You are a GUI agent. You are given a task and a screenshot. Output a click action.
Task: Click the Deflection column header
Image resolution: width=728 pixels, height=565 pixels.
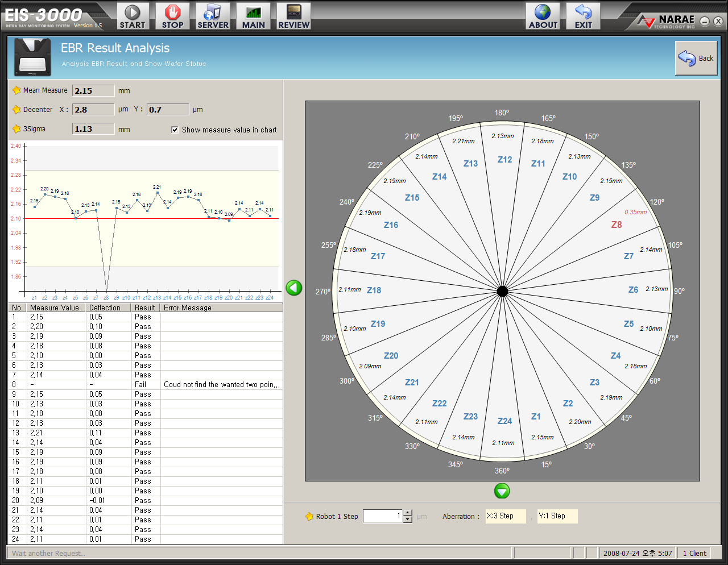(108, 308)
